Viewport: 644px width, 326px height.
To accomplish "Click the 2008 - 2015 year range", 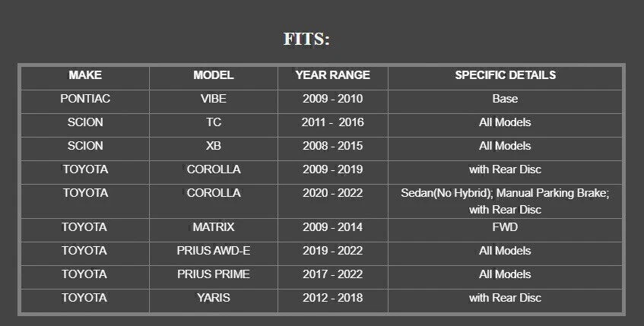I will pos(333,146).
